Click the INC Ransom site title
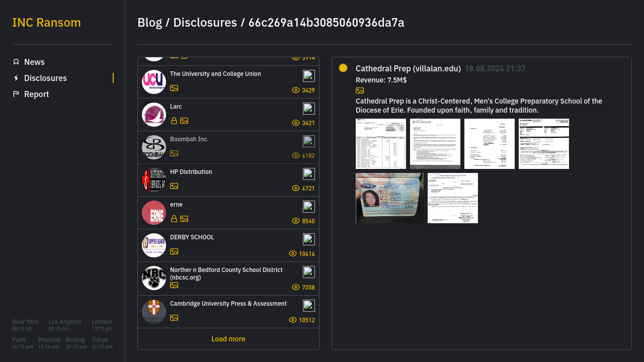Screen dimensions: 644x362 pos(46,23)
